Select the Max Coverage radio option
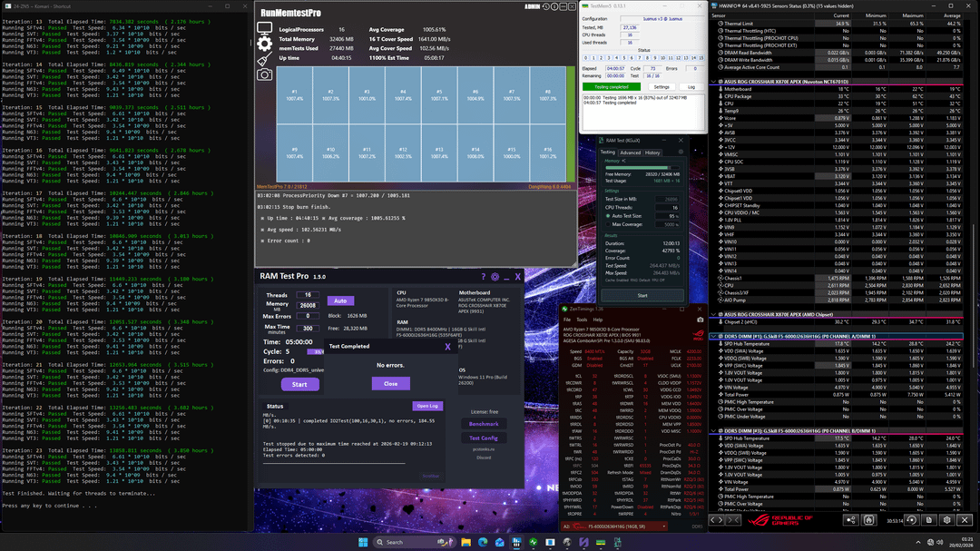The image size is (980, 551). (x=607, y=224)
